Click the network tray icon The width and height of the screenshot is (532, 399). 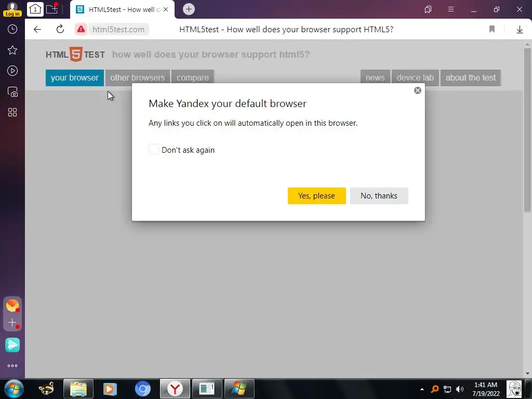pyautogui.click(x=447, y=389)
